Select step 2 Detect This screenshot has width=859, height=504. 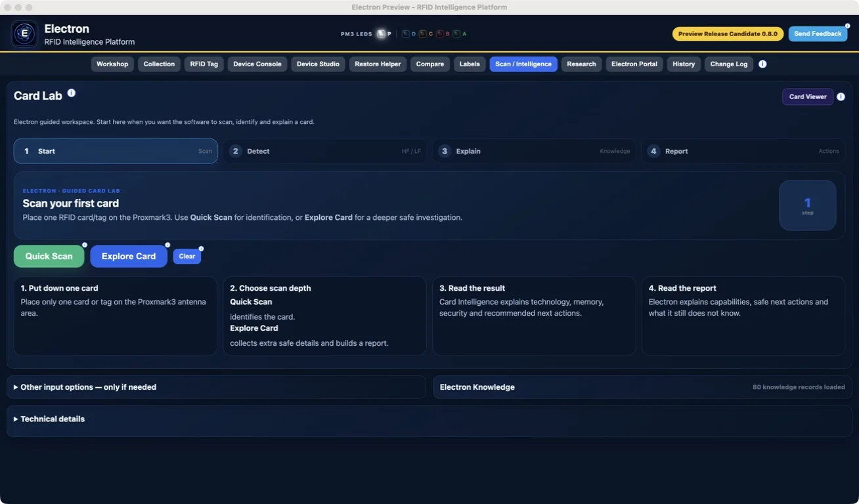point(324,151)
